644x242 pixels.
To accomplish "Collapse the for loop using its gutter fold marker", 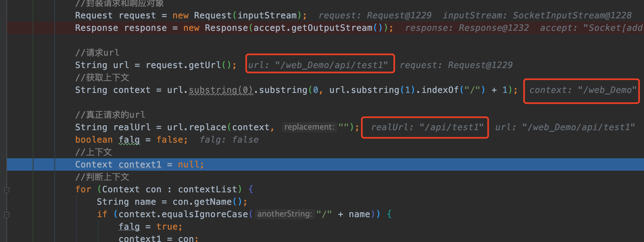I will 7,190.
